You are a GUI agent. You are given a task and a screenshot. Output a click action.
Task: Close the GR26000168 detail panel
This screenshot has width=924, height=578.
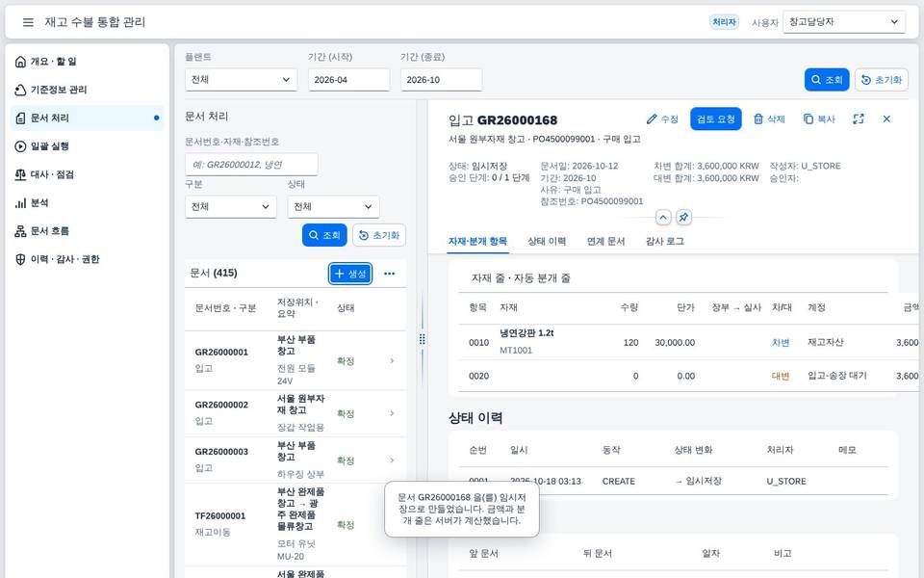coord(886,119)
